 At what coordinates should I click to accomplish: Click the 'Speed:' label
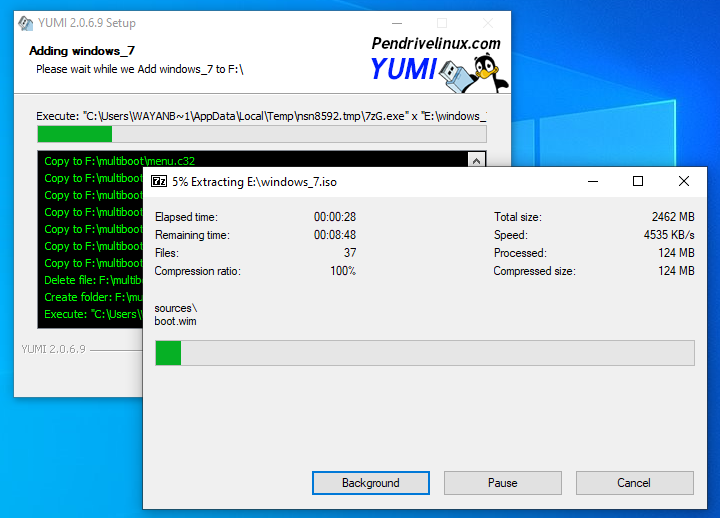[x=511, y=235]
